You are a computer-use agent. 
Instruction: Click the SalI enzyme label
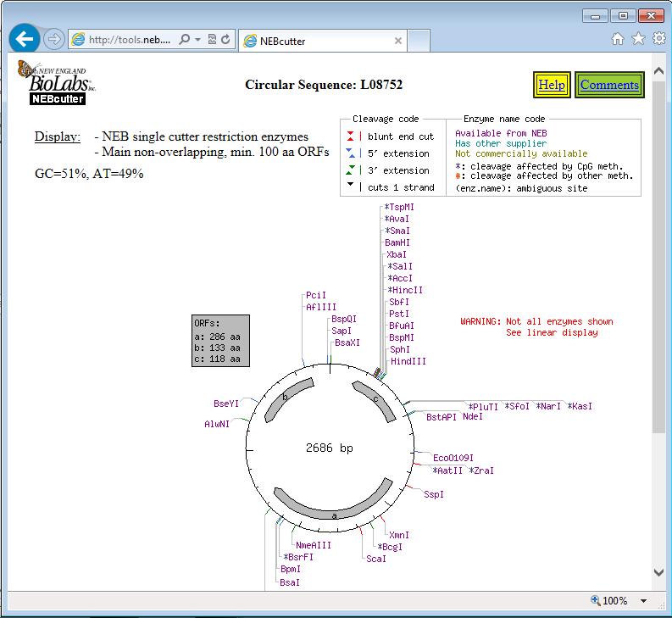point(400,266)
